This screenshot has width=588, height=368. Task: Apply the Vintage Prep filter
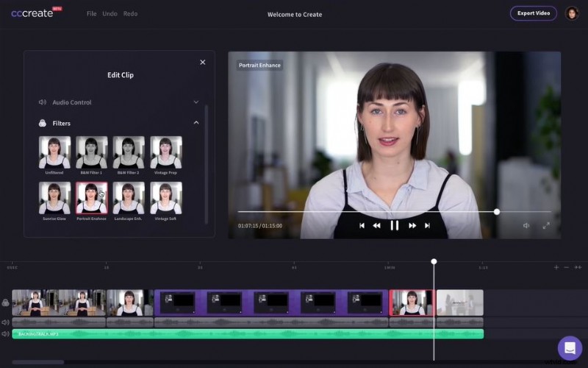pyautogui.click(x=166, y=152)
